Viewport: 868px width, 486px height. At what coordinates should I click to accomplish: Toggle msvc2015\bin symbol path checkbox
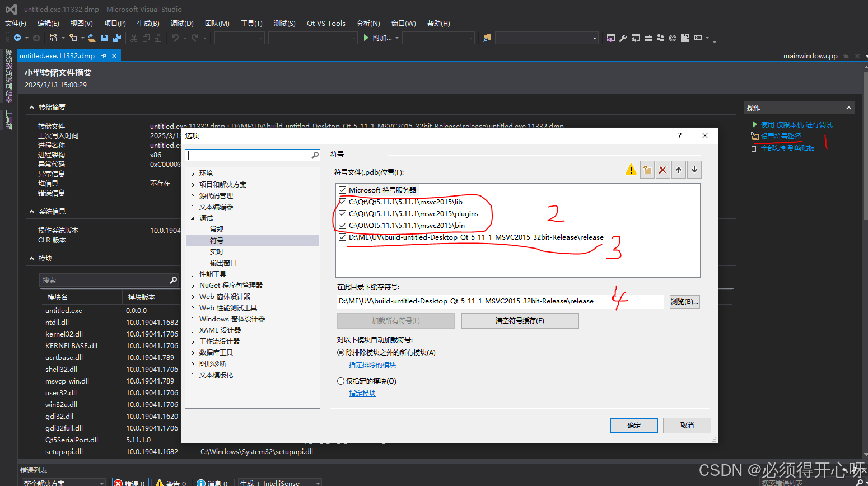342,226
